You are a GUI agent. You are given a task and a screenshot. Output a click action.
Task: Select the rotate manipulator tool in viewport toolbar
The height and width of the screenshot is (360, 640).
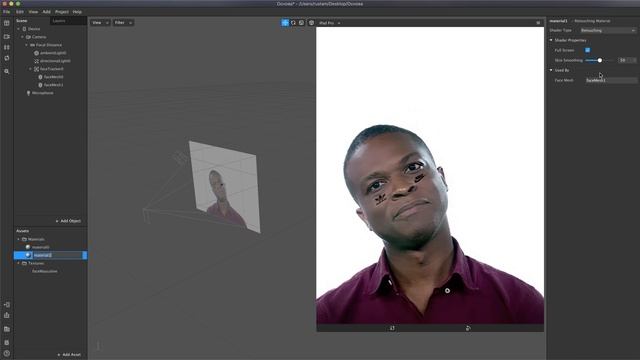tap(293, 23)
